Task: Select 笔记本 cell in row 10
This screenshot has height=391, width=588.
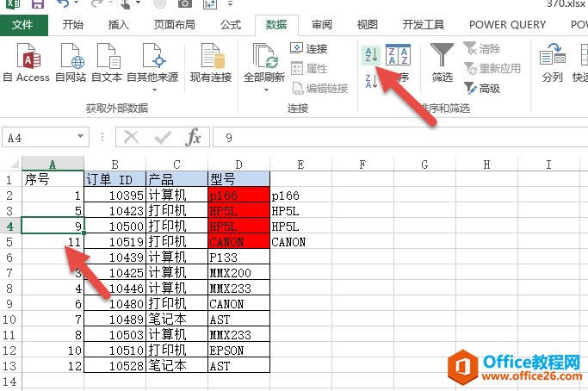Action: click(177, 320)
